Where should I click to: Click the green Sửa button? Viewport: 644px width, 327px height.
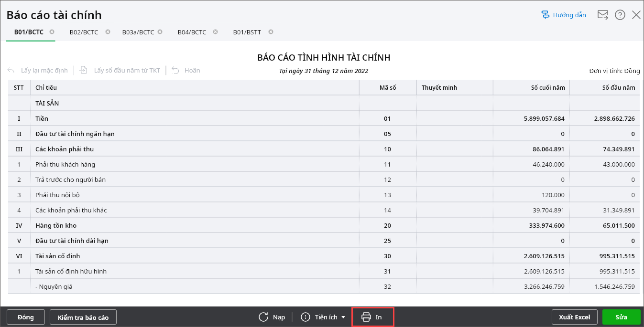tap(622, 317)
